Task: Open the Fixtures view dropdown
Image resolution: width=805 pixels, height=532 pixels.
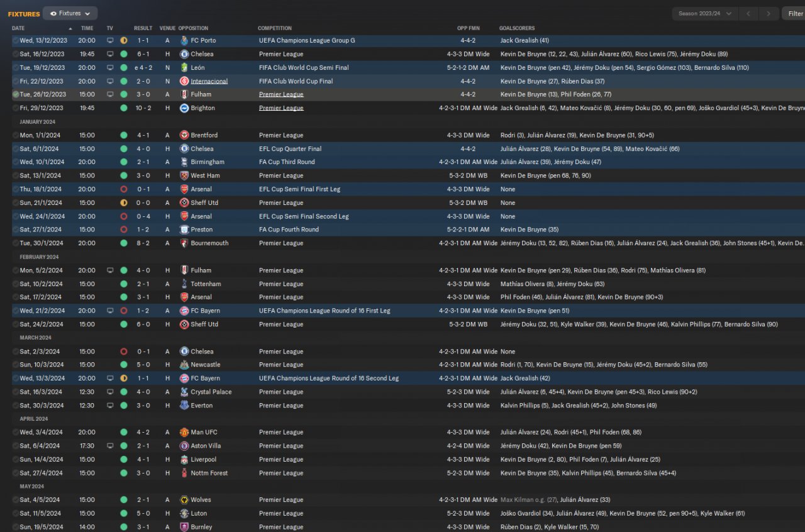Action: click(70, 13)
